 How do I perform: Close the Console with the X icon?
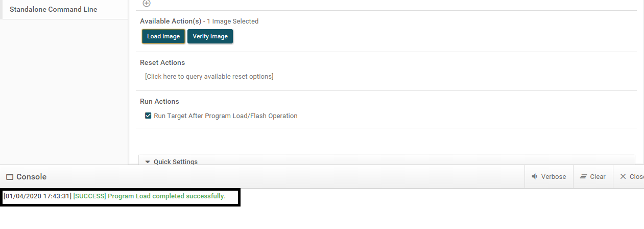(x=623, y=177)
